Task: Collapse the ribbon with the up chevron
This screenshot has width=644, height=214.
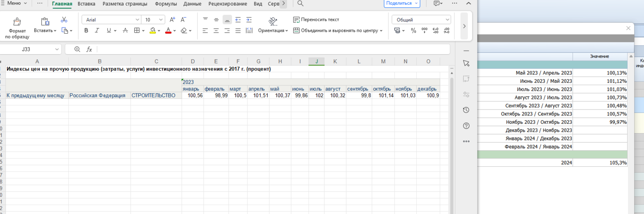Action: 469,3
